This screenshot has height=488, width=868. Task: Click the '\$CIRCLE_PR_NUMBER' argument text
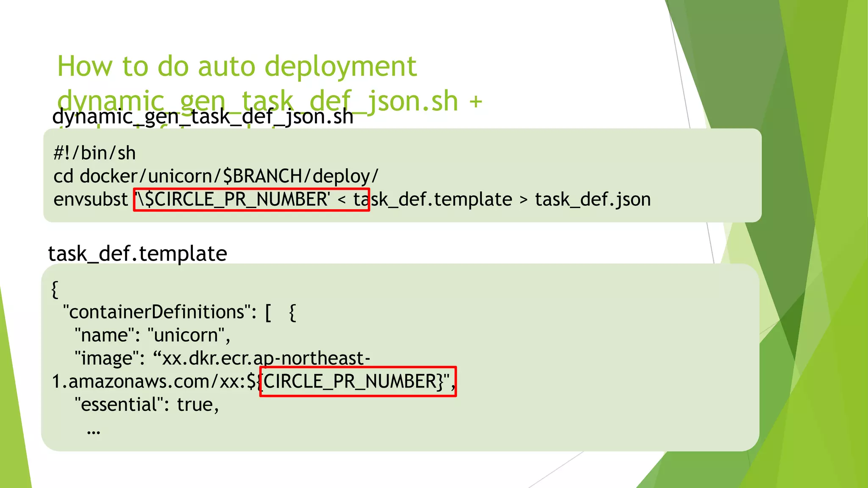coord(232,199)
